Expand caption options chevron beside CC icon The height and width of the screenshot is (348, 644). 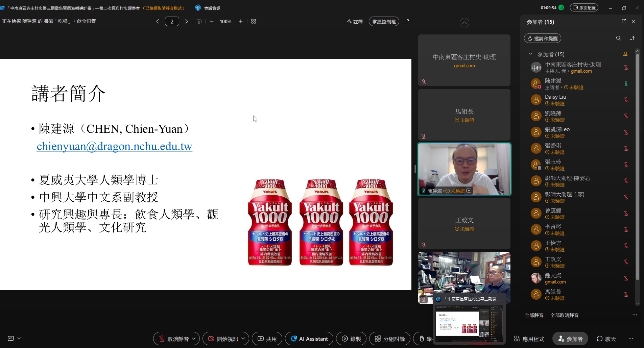(19, 338)
